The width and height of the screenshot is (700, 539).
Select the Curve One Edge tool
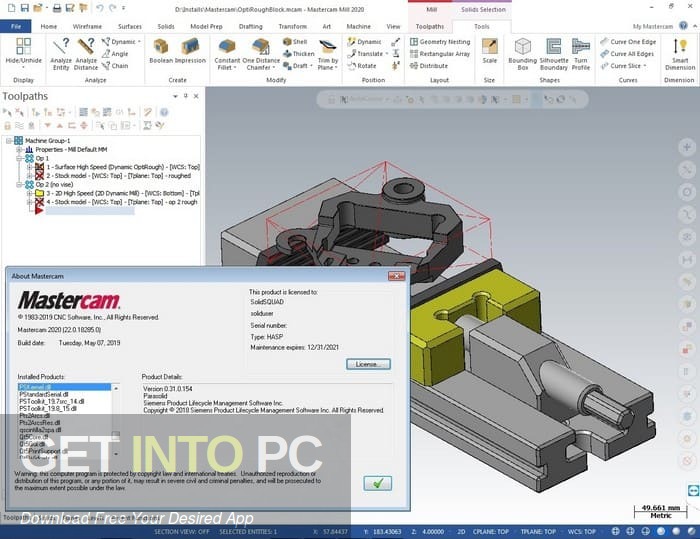[x=628, y=42]
